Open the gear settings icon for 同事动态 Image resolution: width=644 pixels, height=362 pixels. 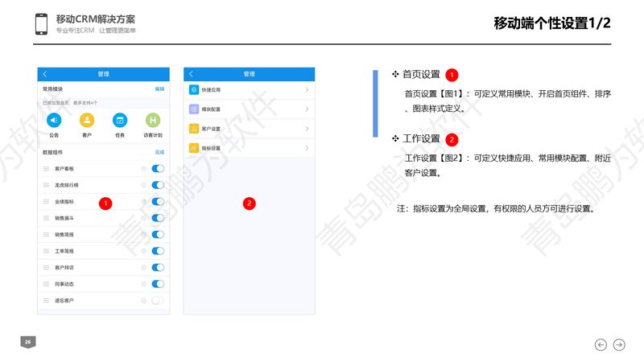[x=143, y=284]
